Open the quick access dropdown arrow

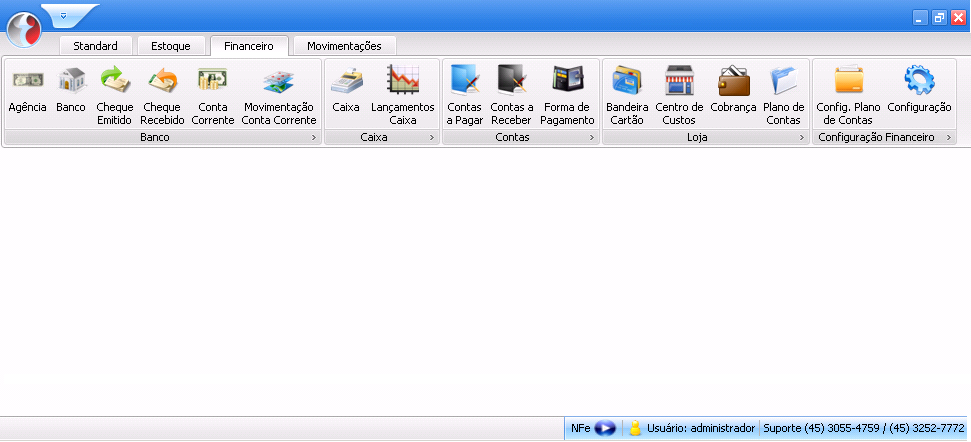click(63, 15)
